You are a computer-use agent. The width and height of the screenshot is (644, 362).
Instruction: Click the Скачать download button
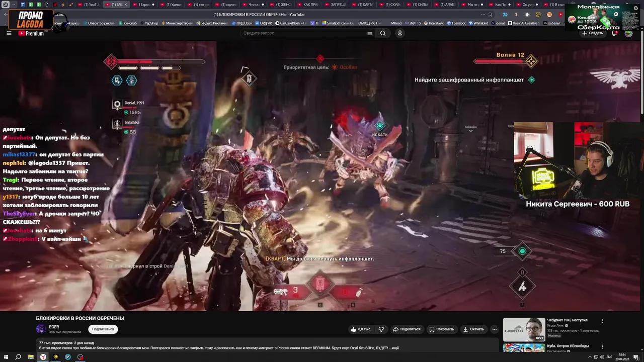[x=473, y=329]
